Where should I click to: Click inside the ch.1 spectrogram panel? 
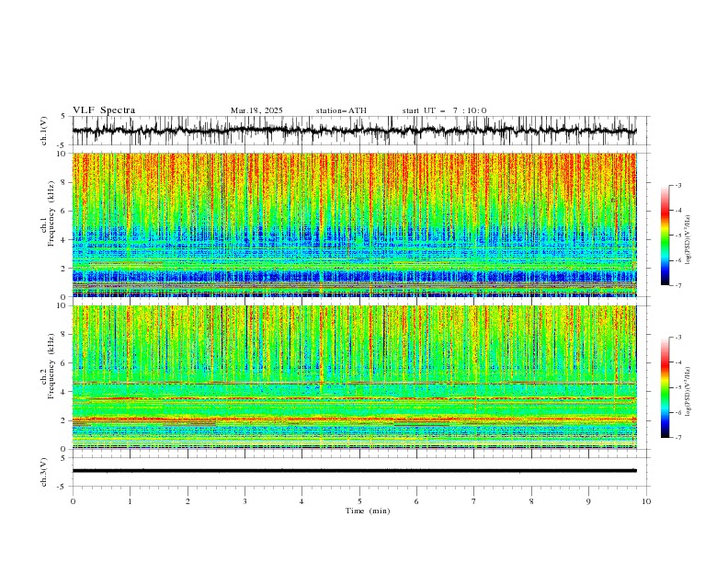(x=354, y=224)
